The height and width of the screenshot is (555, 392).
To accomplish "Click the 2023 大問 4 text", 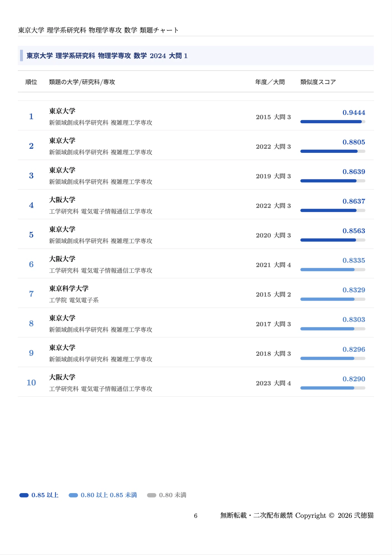I will click(x=273, y=383).
